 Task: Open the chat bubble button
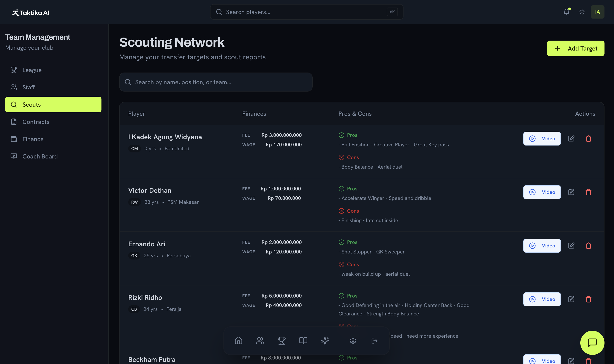click(592, 343)
